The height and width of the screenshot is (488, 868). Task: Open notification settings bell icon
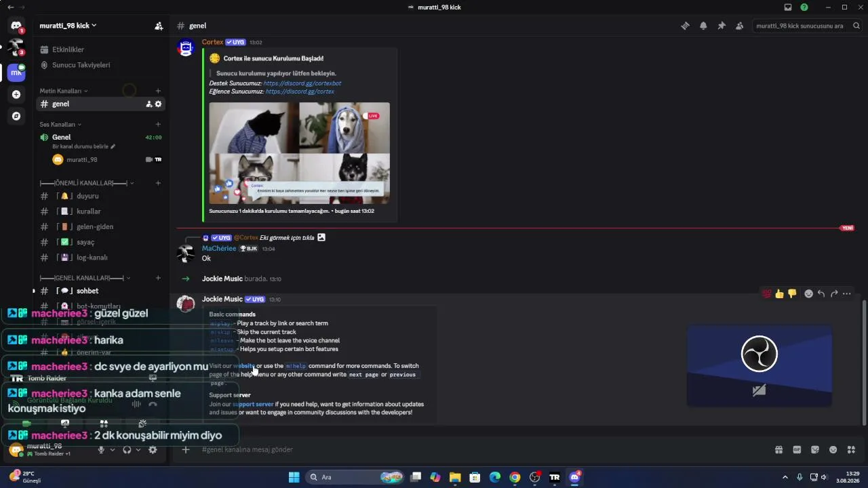(703, 26)
